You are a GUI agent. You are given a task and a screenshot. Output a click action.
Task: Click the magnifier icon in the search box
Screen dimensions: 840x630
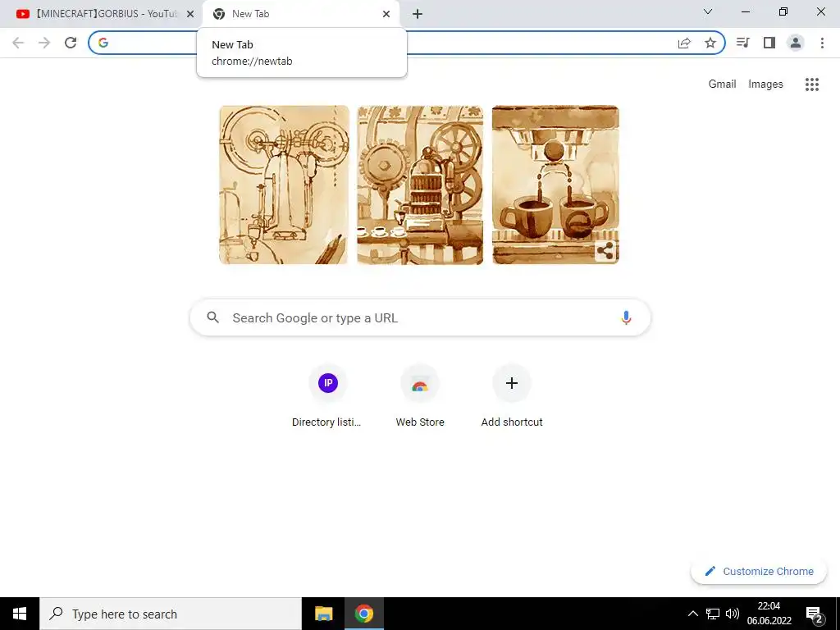[x=212, y=317]
